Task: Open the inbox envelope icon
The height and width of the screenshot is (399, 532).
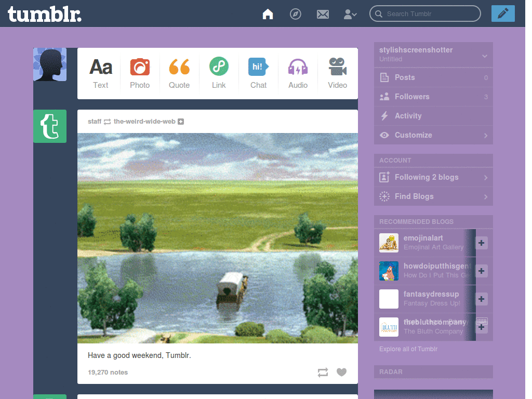Action: point(323,14)
